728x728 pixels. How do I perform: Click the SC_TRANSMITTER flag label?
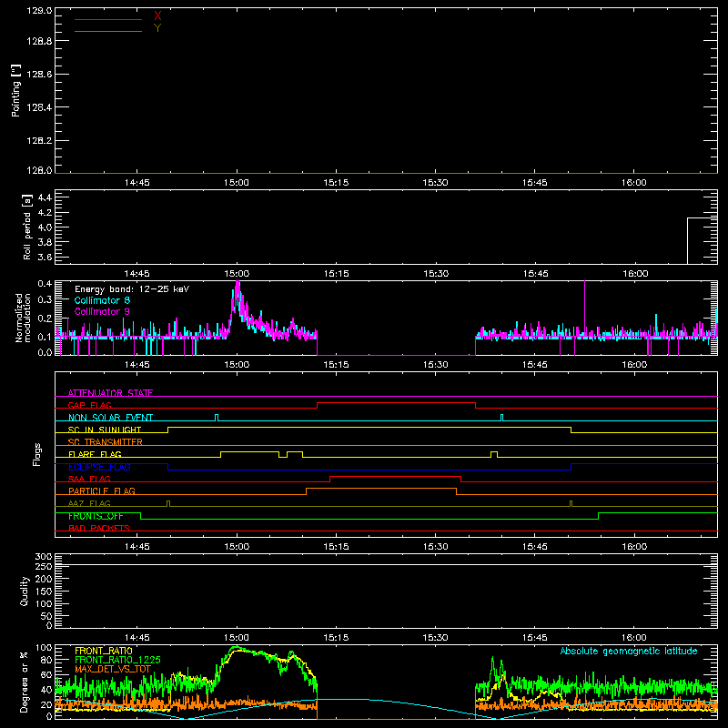(x=106, y=442)
